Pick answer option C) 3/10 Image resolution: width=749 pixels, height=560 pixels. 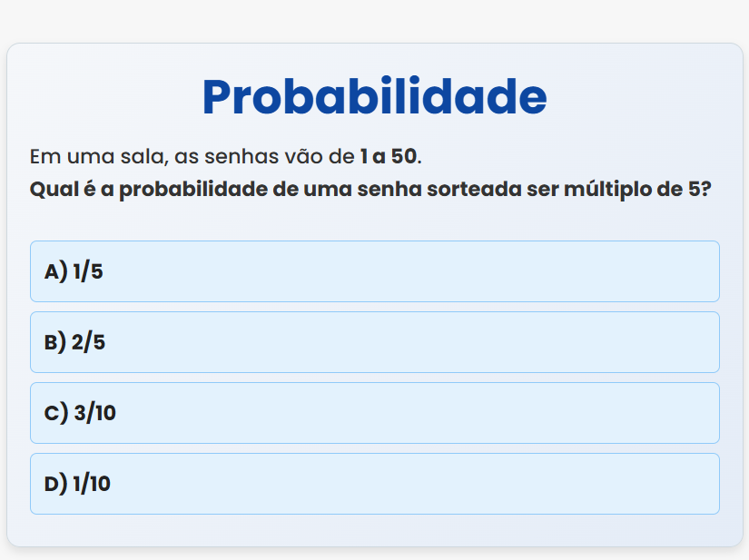(374, 413)
